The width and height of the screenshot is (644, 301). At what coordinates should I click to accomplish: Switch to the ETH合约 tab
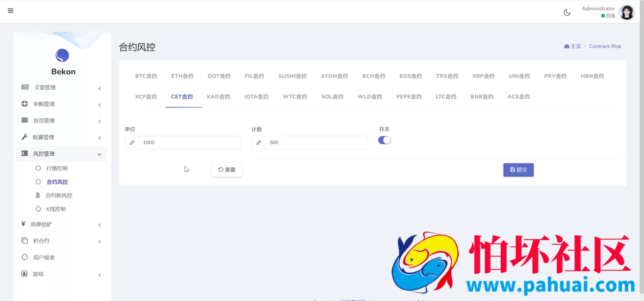(x=182, y=76)
